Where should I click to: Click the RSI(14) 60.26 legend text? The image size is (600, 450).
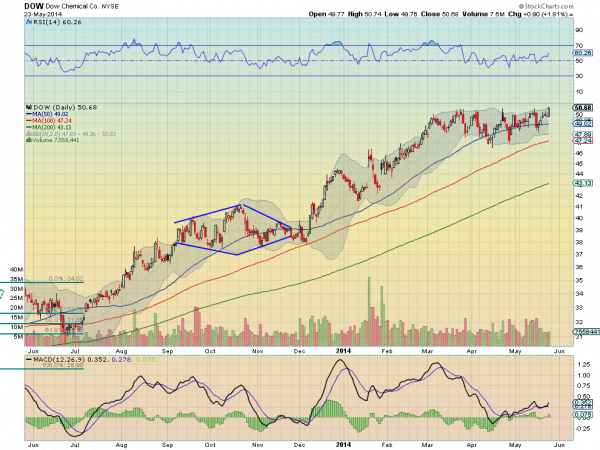[x=57, y=22]
